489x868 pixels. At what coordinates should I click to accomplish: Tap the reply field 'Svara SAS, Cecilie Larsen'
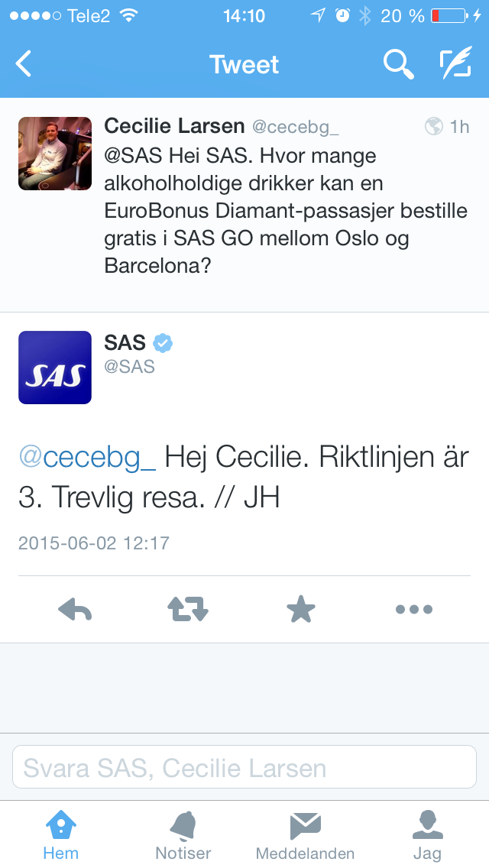[x=244, y=767]
